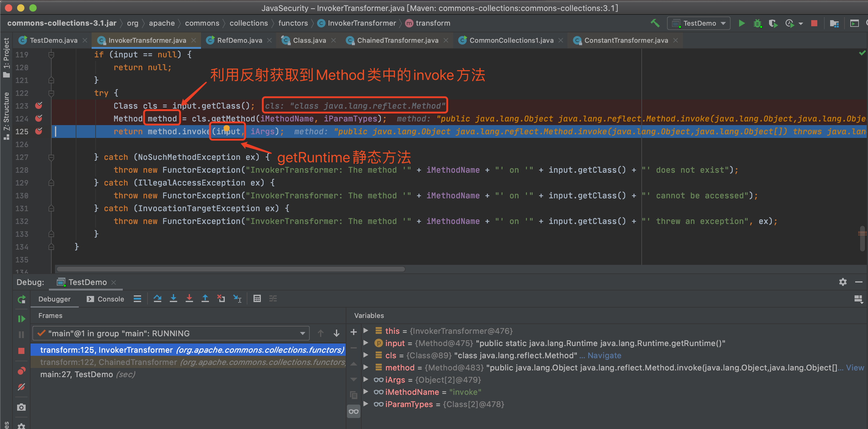Click the green bug Debug icon in toolbar

pos(757,23)
